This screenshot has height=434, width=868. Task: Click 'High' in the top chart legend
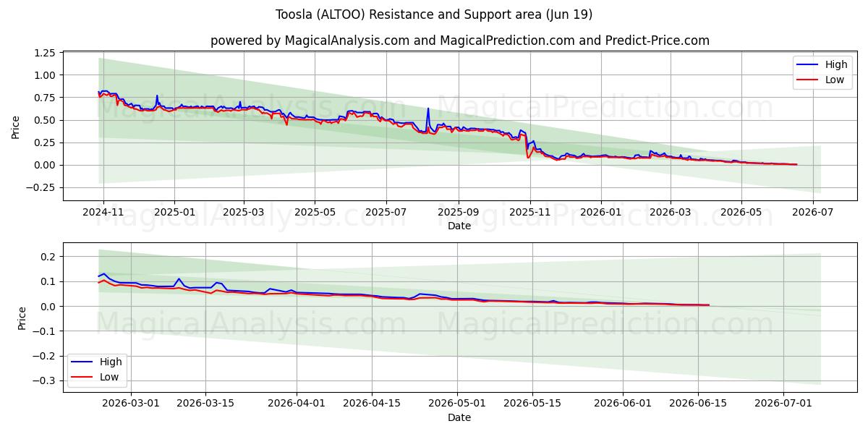pyautogui.click(x=836, y=64)
